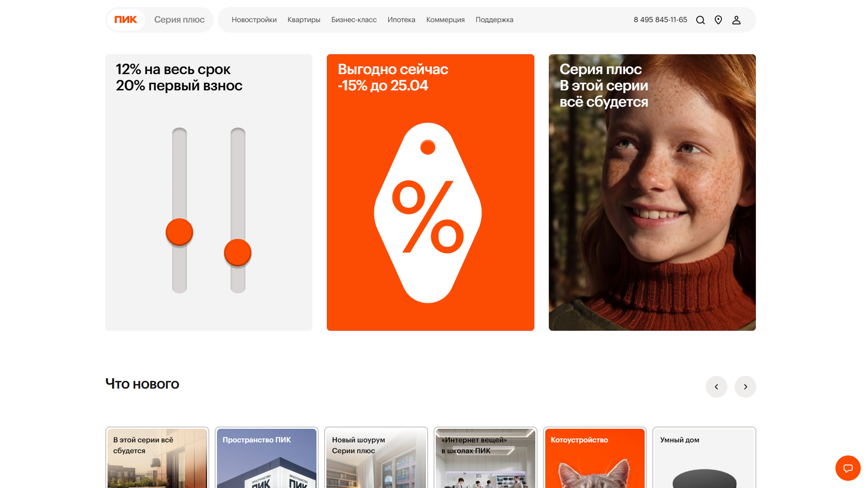
Task: Open Поддержка menu item
Action: (x=495, y=20)
